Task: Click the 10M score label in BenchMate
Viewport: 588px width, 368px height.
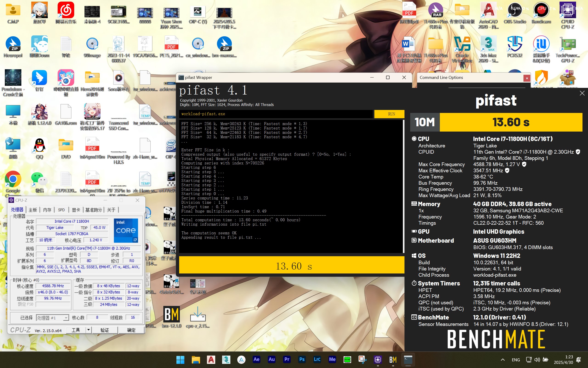Action: coord(425,122)
